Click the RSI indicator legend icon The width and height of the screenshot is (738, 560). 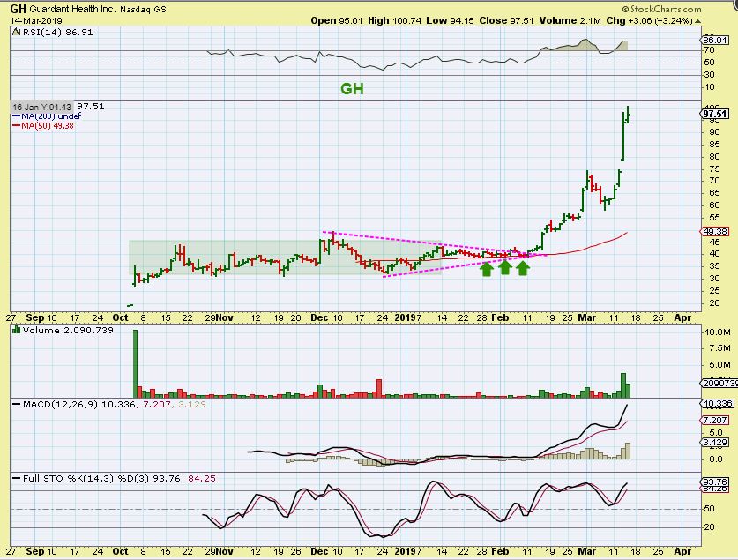click(17, 32)
